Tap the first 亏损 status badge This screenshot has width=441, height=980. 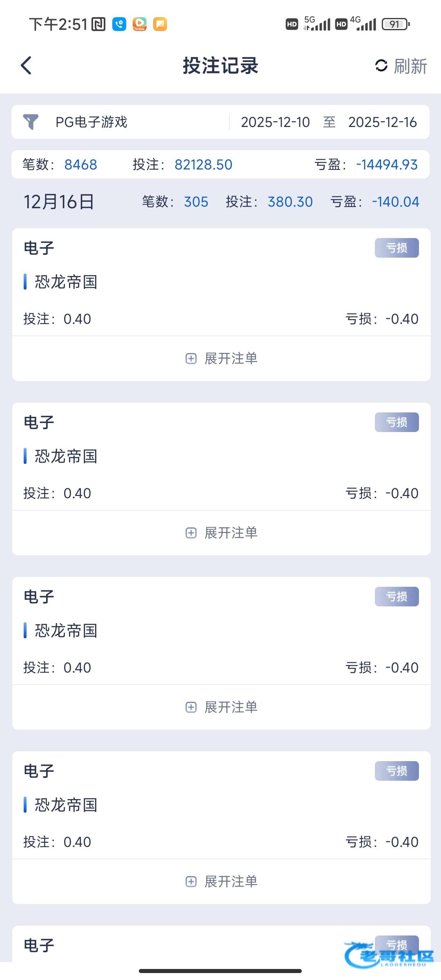[396, 248]
